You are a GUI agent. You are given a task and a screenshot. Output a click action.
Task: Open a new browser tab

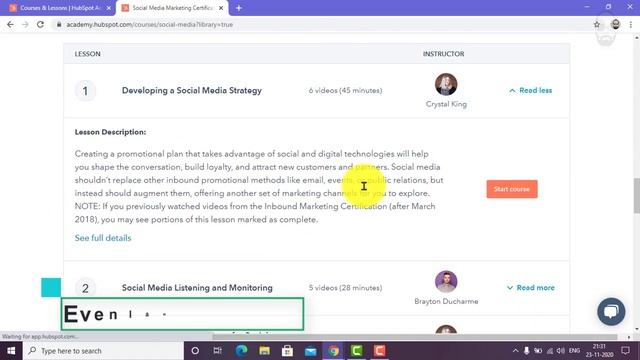click(x=239, y=8)
